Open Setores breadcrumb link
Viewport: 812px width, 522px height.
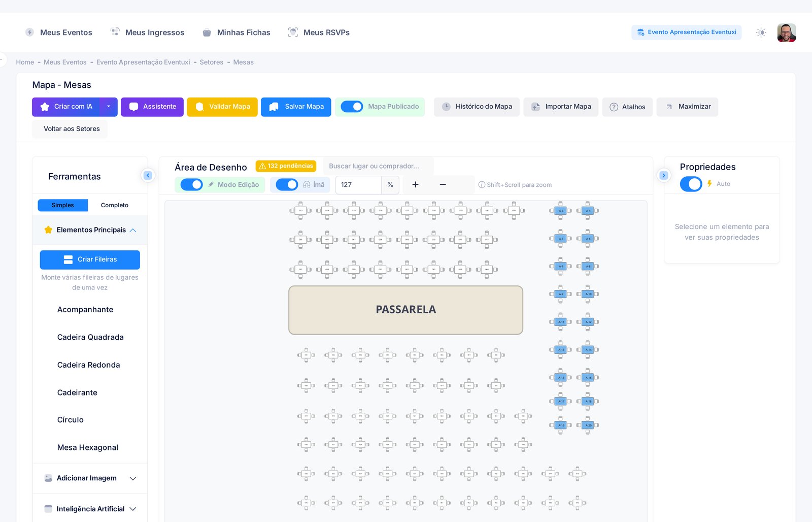tap(212, 62)
